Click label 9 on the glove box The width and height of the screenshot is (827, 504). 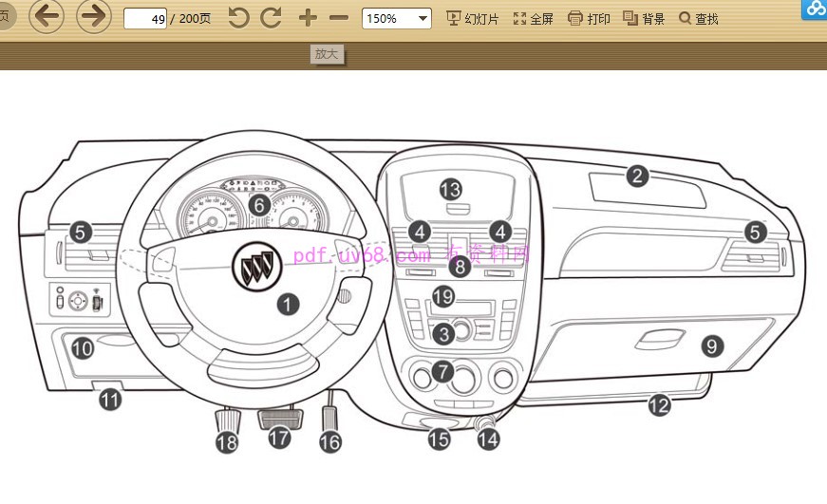[712, 346]
